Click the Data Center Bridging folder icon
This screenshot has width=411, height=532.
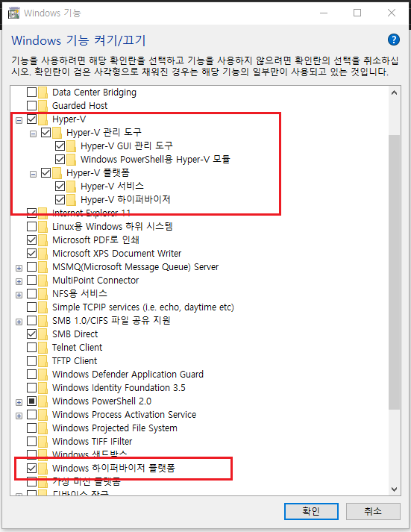pyautogui.click(x=43, y=93)
